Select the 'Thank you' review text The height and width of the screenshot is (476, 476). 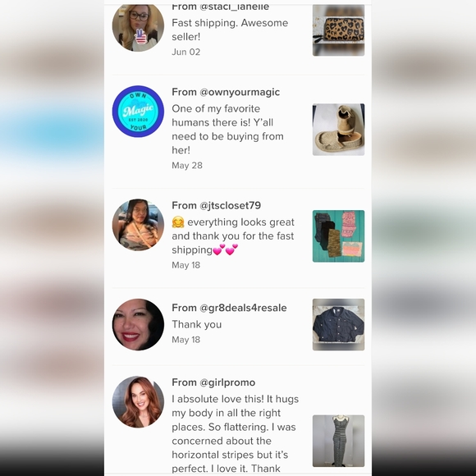click(197, 324)
